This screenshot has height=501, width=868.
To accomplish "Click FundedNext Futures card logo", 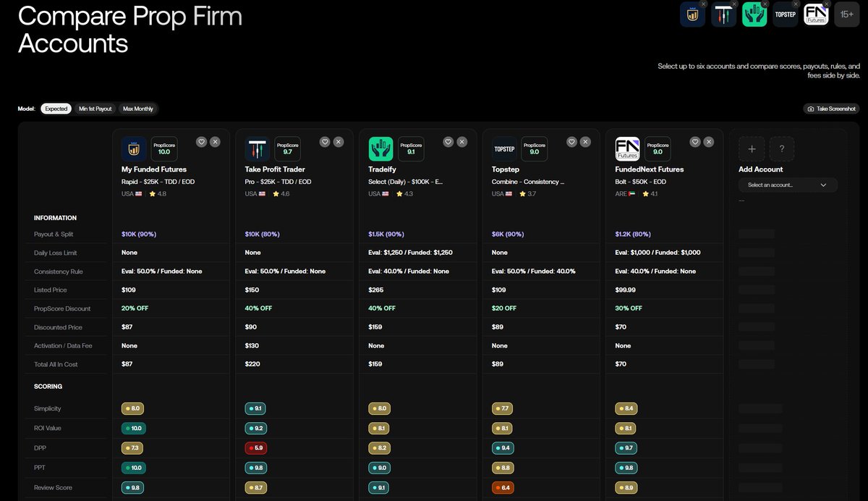I will coord(627,149).
